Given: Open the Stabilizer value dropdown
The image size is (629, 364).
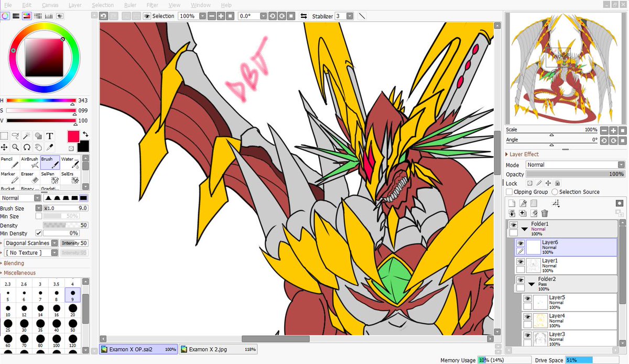Looking at the screenshot, I should click(x=350, y=16).
